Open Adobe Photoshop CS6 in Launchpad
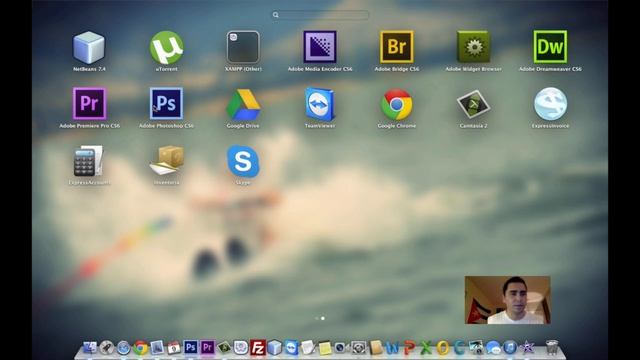This screenshot has width=640, height=360. 166,103
